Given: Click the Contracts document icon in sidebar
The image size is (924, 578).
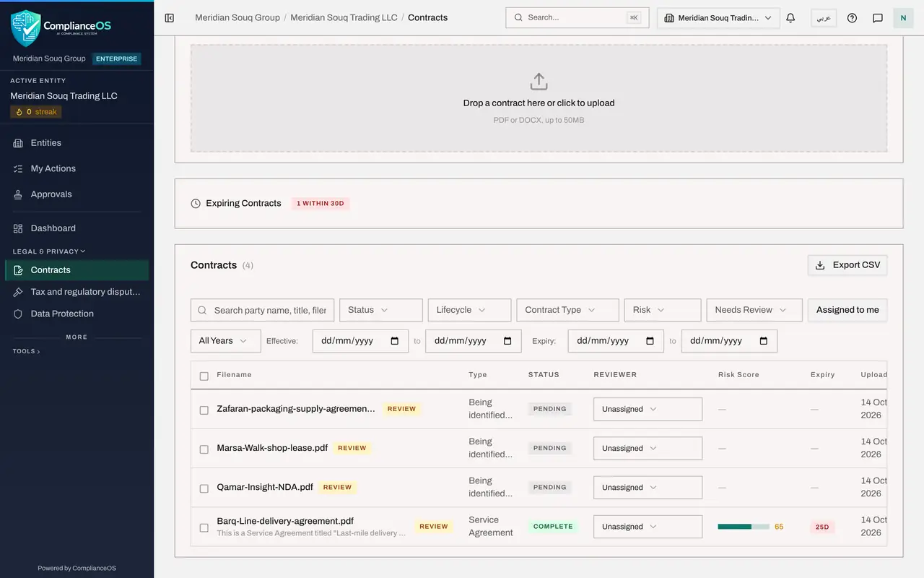Looking at the screenshot, I should [18, 270].
